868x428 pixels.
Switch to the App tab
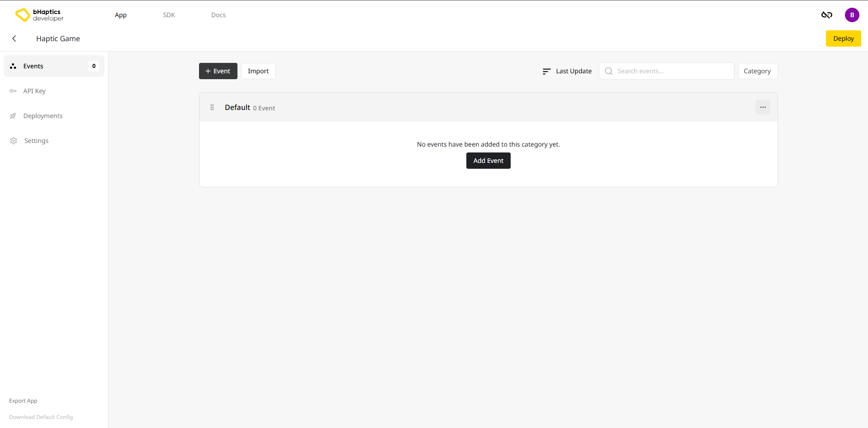pyautogui.click(x=121, y=15)
